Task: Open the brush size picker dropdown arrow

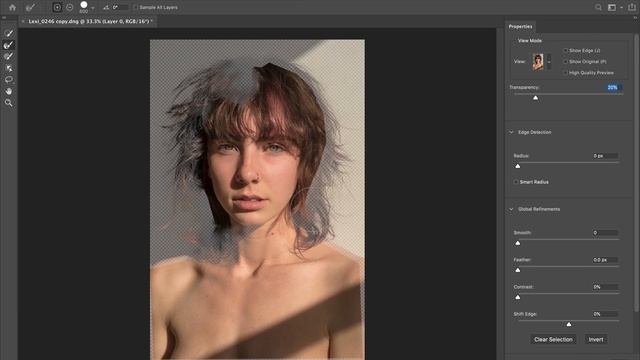Action: 93,8
